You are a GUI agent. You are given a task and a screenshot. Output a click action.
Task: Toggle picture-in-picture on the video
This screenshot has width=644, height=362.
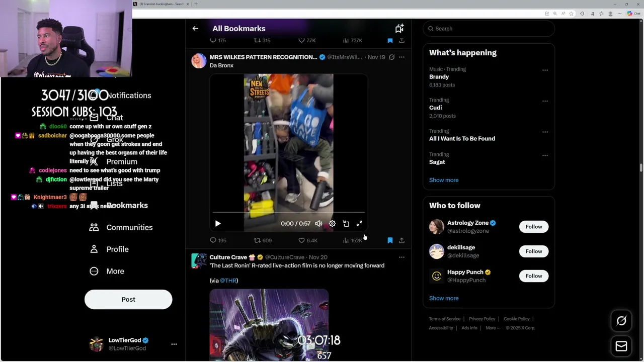346,223
